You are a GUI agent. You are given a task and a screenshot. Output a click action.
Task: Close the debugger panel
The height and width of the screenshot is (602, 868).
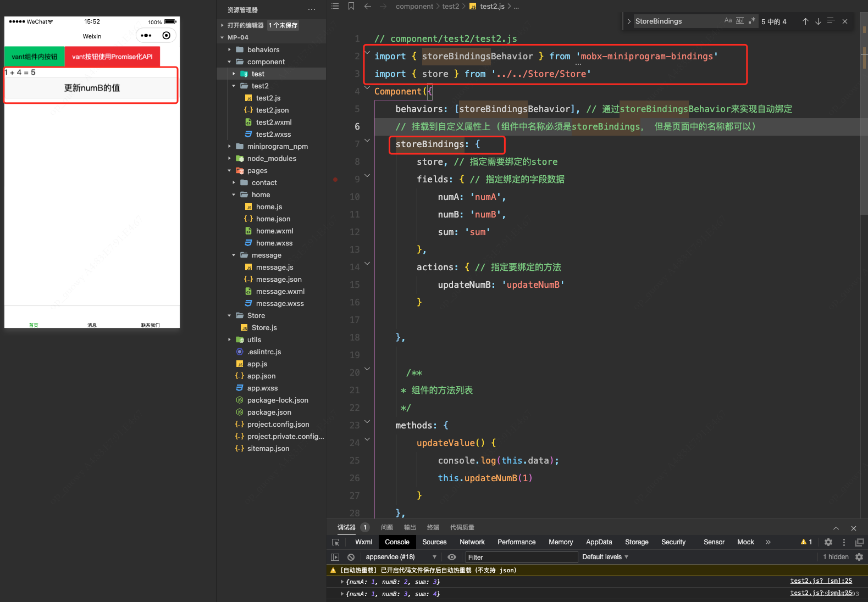click(x=854, y=528)
